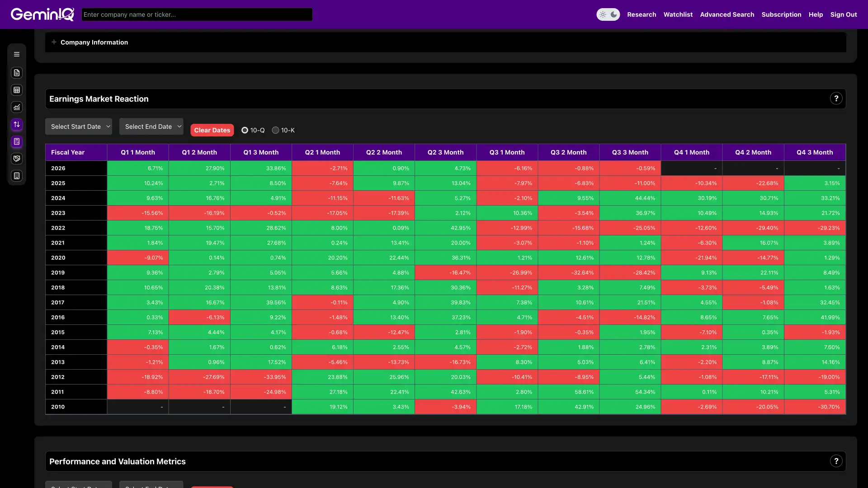This screenshot has width=868, height=488.
Task: Select the 10-K radio button
Action: (276, 130)
